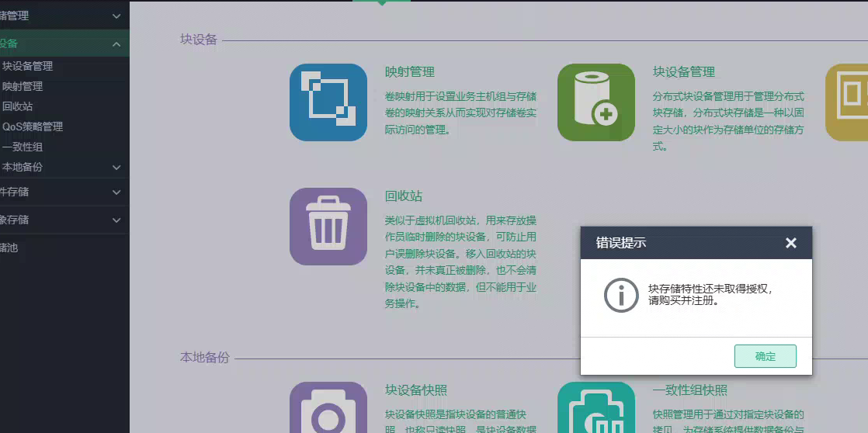Image resolution: width=868 pixels, height=433 pixels.
Task: Click the 块设备 section heading
Action: pos(199,40)
